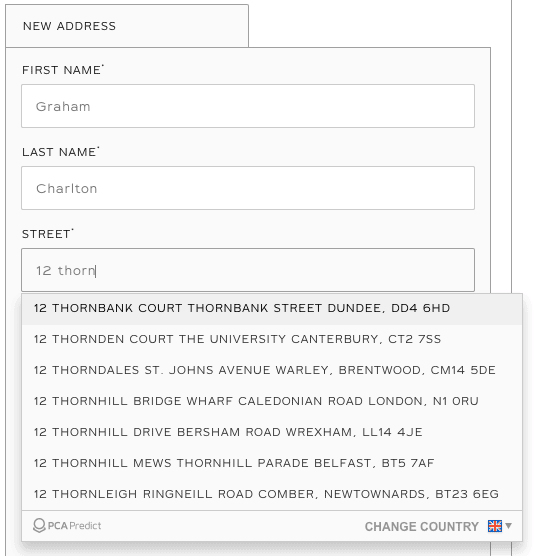539x556 pixels.
Task: Select 12 Thornhill Bridge Wharf London address
Action: [272, 401]
